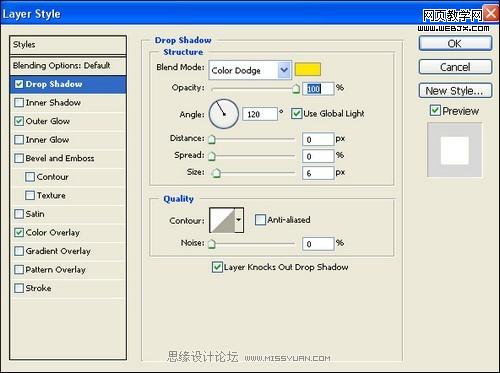The width and height of the screenshot is (500, 373).
Task: Uncheck the Outer Glow checkbox
Action: 19,121
